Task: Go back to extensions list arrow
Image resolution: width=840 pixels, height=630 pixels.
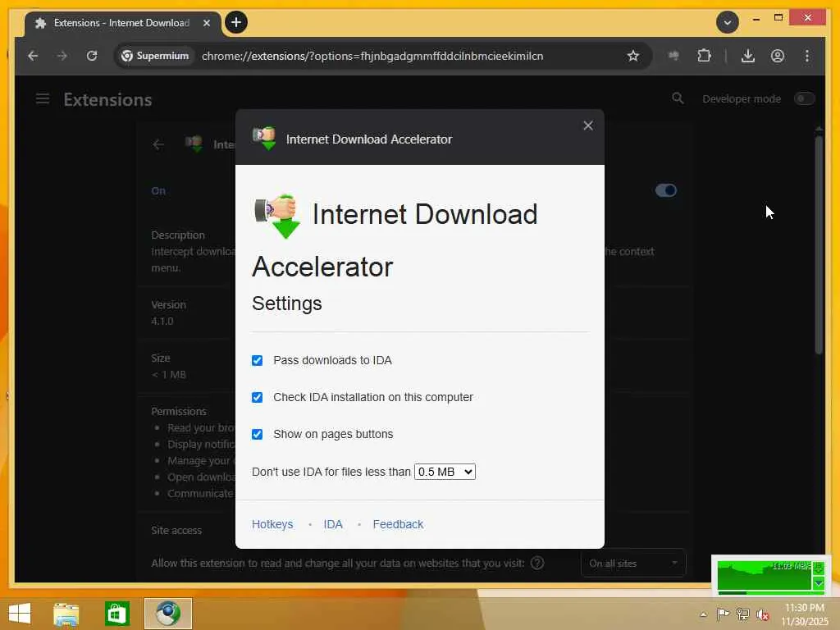Action: click(x=158, y=144)
